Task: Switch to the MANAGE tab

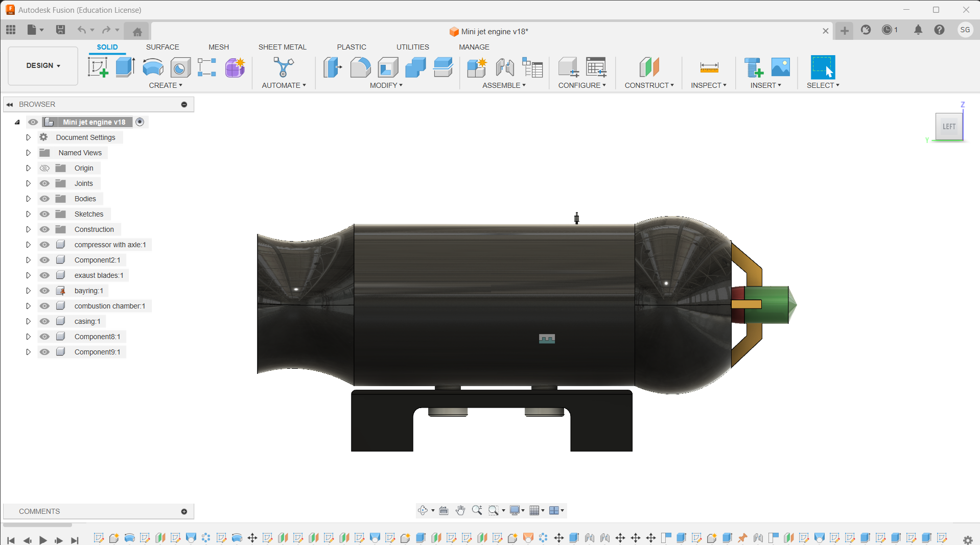Action: (x=474, y=47)
